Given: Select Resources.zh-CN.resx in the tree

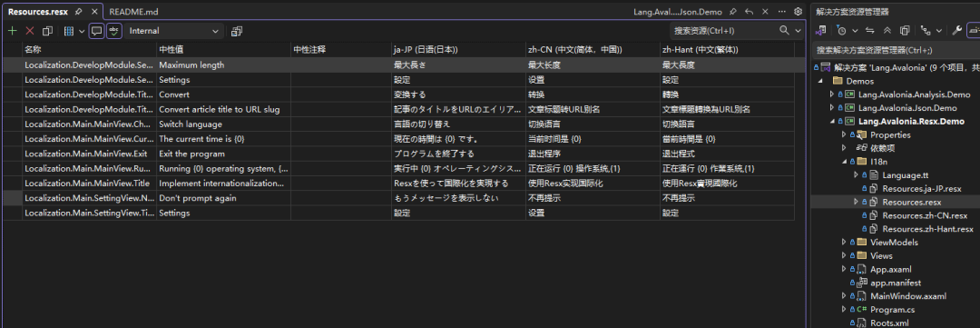Looking at the screenshot, I should click(x=925, y=215).
